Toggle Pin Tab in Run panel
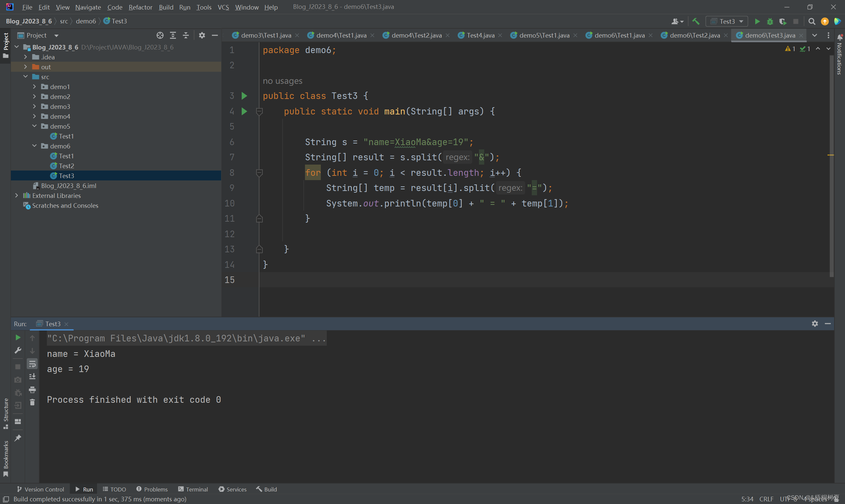Screen dimensions: 845x504 pos(18,438)
